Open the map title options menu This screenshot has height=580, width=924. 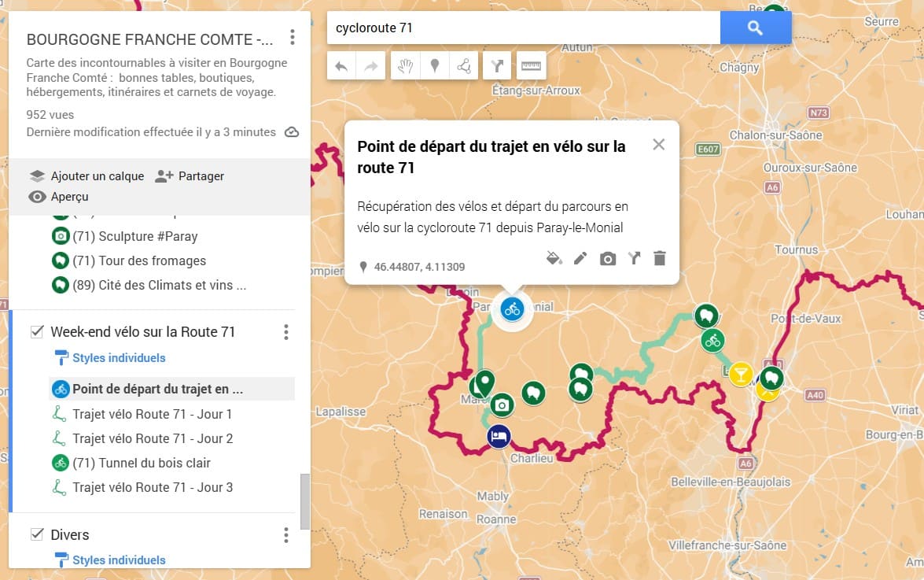(x=292, y=37)
